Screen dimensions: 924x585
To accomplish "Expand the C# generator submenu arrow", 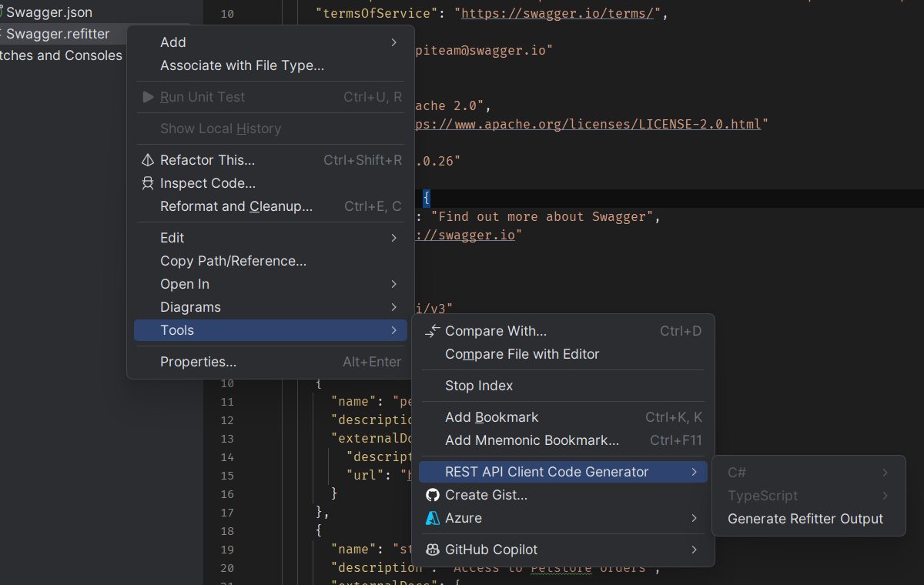I will tap(885, 473).
